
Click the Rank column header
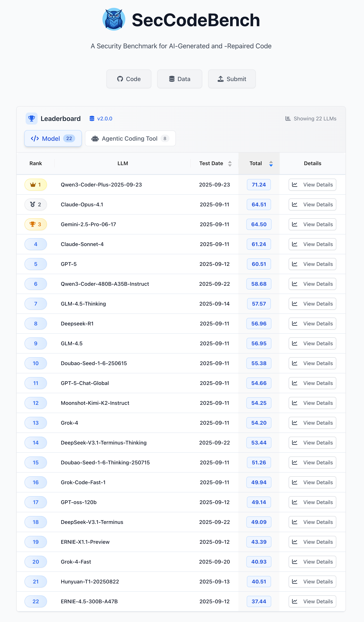[36, 163]
